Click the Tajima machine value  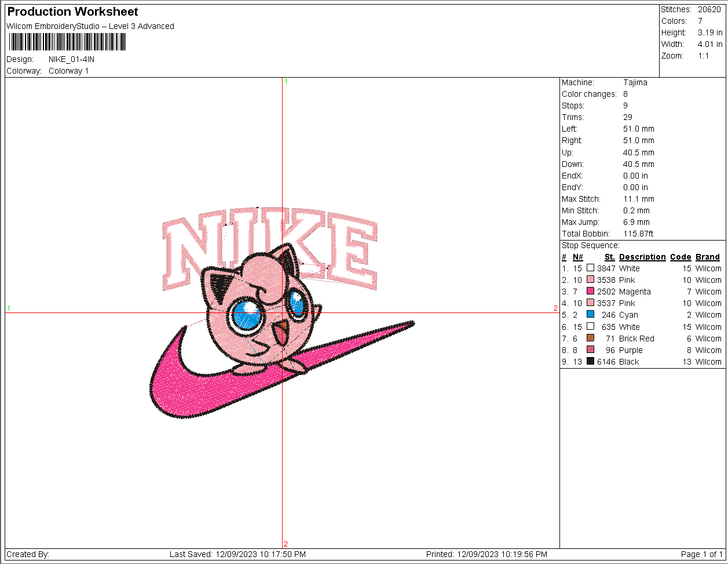pyautogui.click(x=635, y=82)
